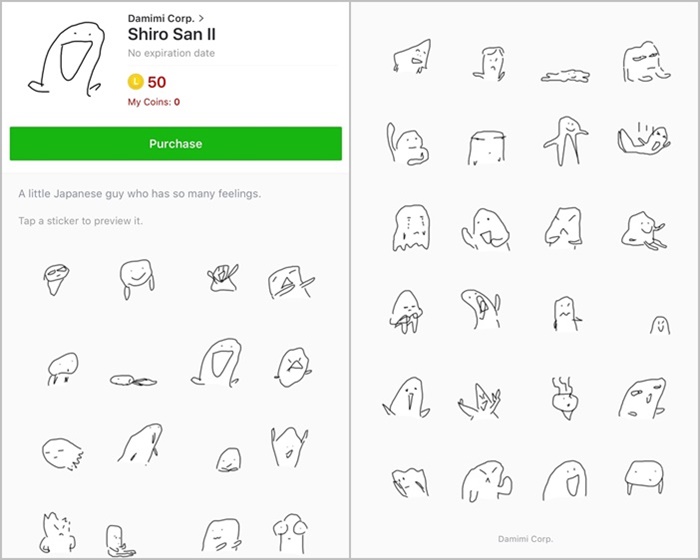This screenshot has width=700, height=560.
Task: Preview the tiny small smiling sticker
Action: pos(660,325)
